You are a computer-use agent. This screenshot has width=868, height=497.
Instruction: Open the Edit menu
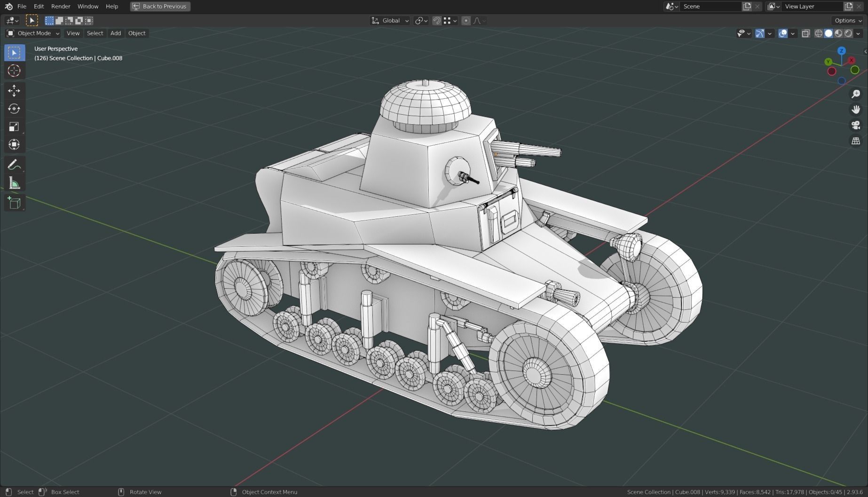pos(39,7)
